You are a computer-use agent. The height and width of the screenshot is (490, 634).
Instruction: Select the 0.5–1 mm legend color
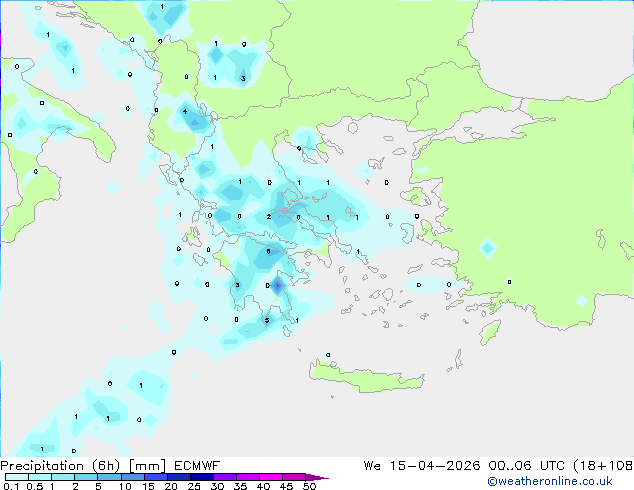coord(40,477)
